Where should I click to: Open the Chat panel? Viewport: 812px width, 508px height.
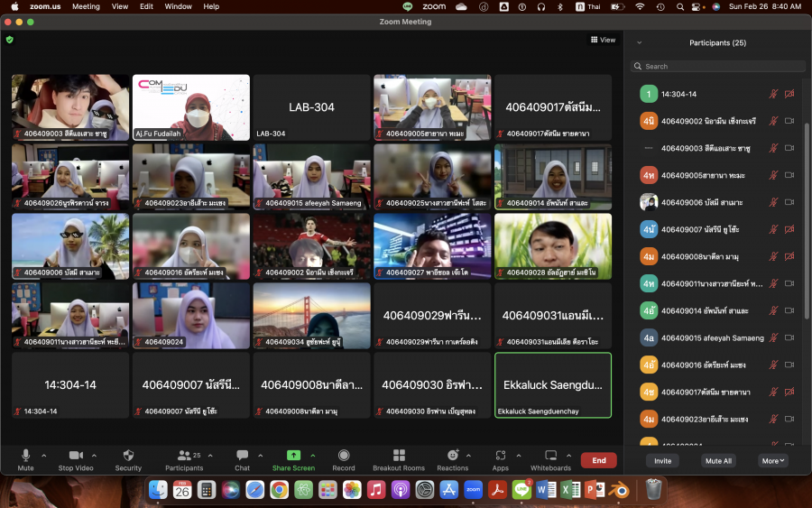(242, 456)
